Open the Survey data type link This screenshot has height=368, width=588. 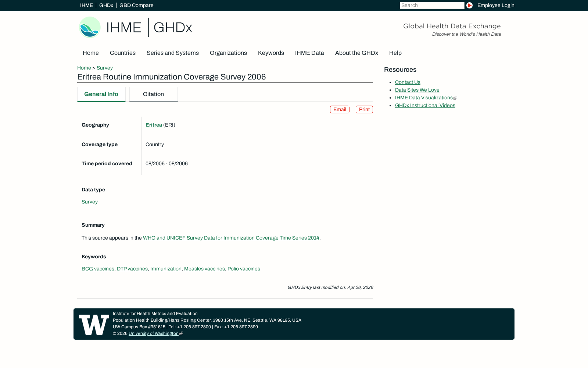[x=90, y=202]
